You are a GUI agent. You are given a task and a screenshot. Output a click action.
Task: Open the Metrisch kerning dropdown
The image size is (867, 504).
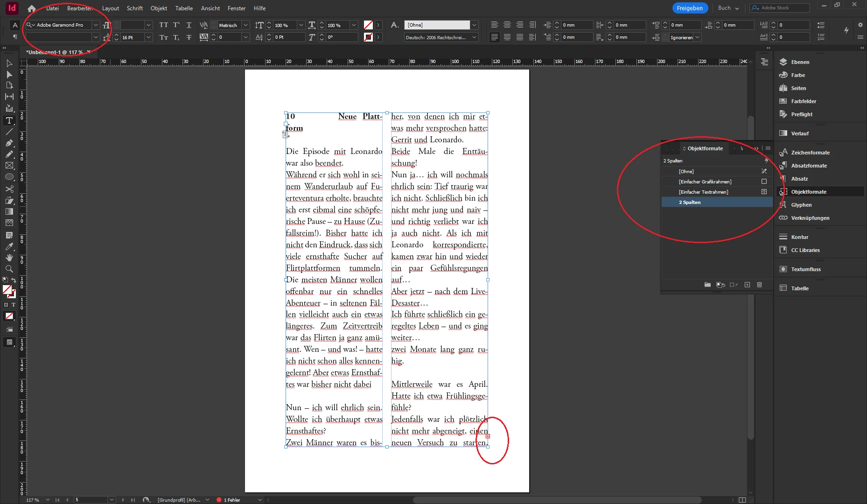tap(245, 25)
